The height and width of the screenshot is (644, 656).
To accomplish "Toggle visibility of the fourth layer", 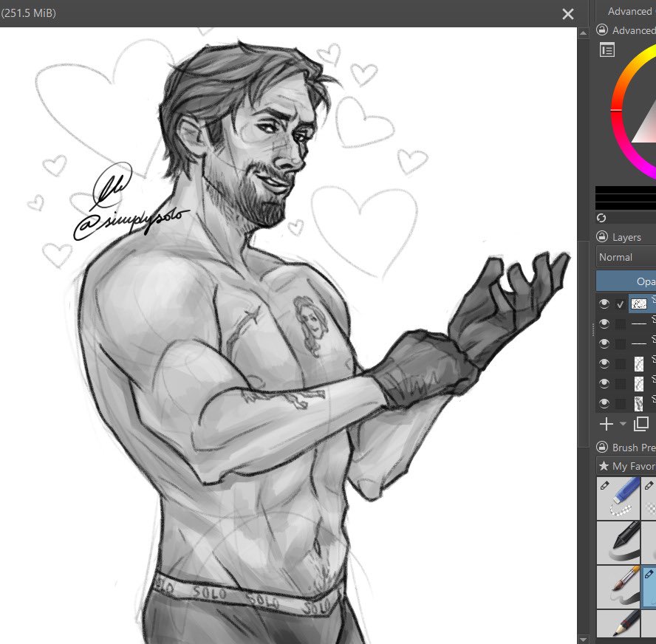I will pyautogui.click(x=604, y=363).
